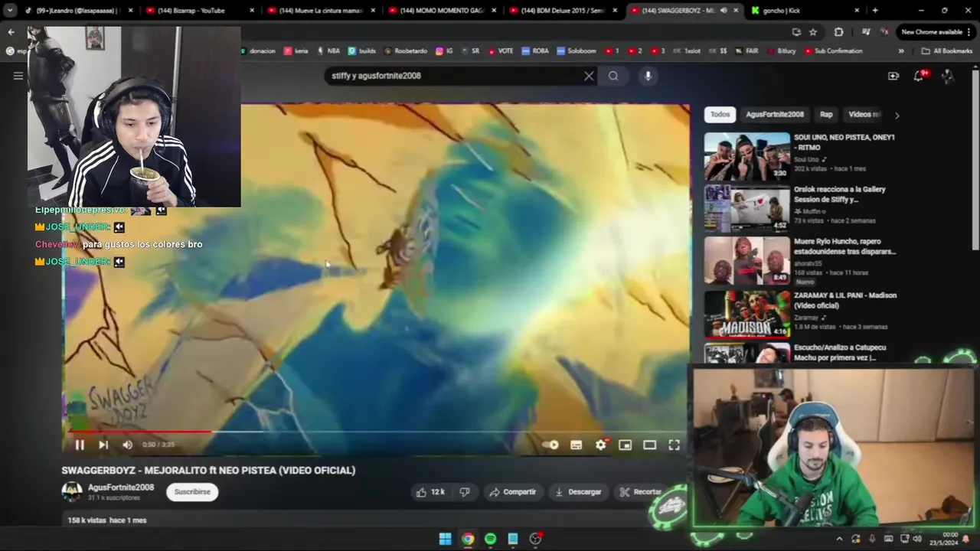The image size is (980, 551).
Task: Select the Rap filter chip
Action: click(826, 115)
